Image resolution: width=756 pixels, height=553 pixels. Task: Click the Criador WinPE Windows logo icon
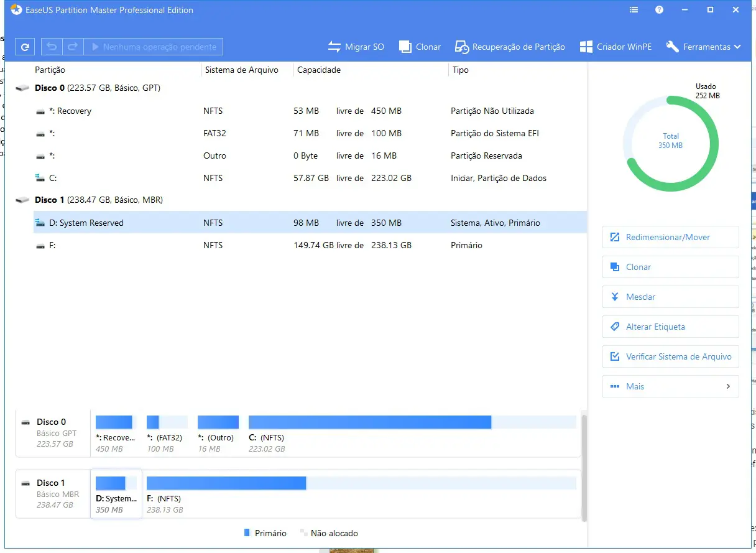pyautogui.click(x=586, y=47)
